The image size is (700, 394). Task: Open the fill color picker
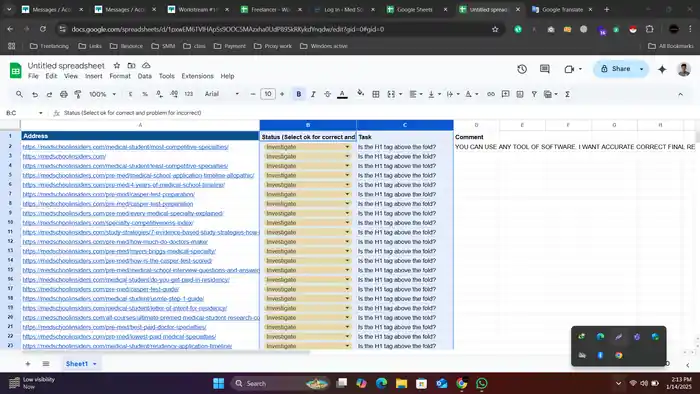pos(360,94)
